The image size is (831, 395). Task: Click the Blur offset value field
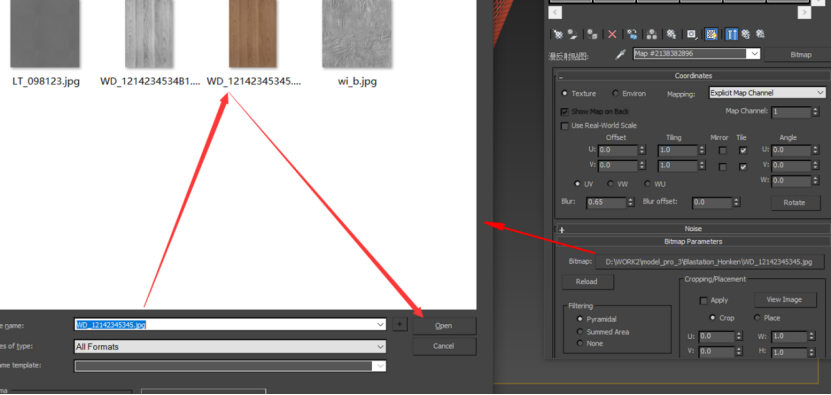point(712,203)
